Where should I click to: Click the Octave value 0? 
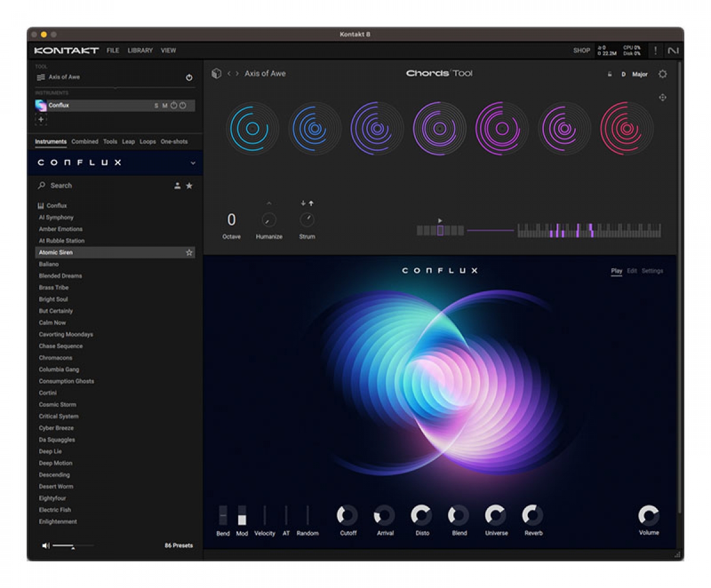tap(232, 220)
